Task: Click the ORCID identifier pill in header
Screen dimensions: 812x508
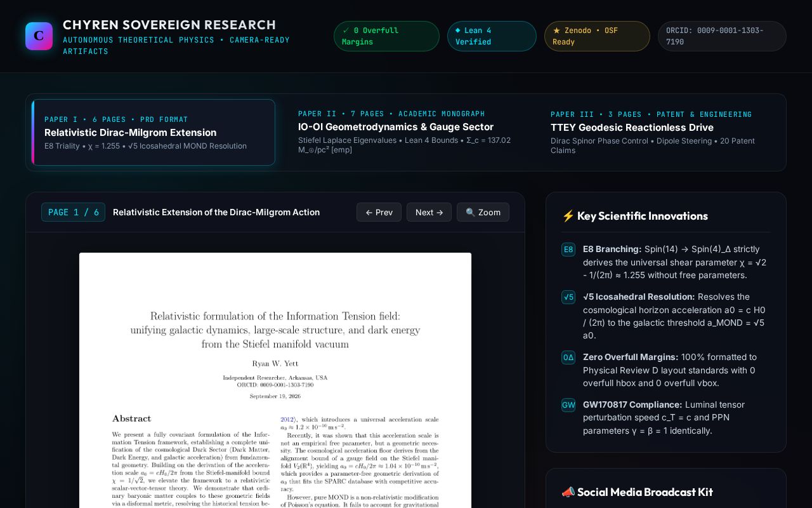Action: click(722, 36)
